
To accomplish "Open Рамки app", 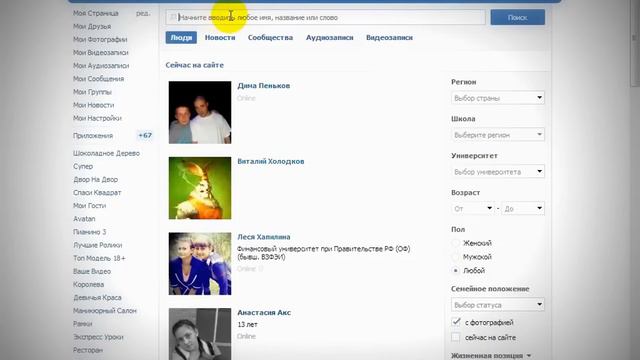I will (82, 324).
